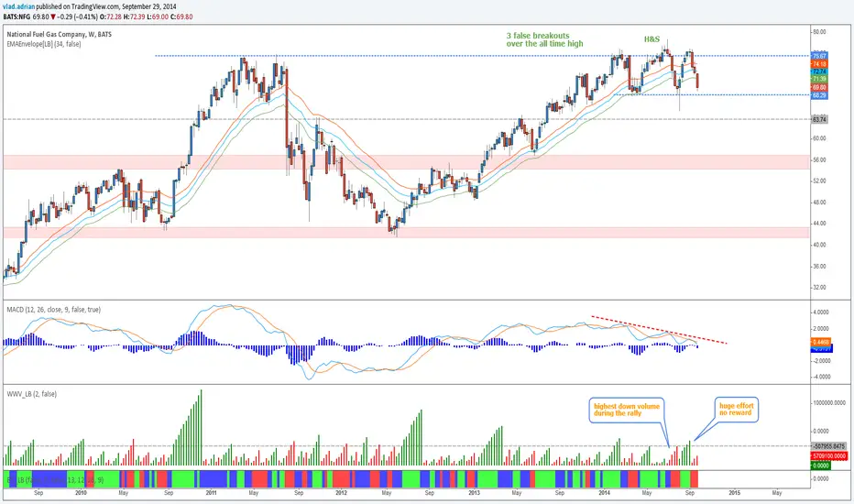The height and width of the screenshot is (504, 854).
Task: Select the red dashed MACD divergence trendline
Action: click(659, 330)
